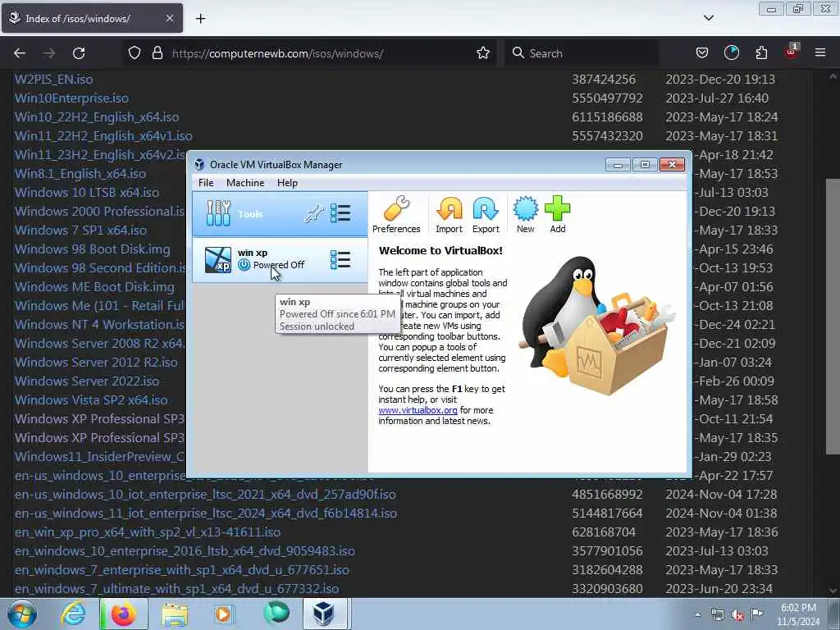The width and height of the screenshot is (840, 630).
Task: Open the Windows Start menu
Action: coord(21,614)
